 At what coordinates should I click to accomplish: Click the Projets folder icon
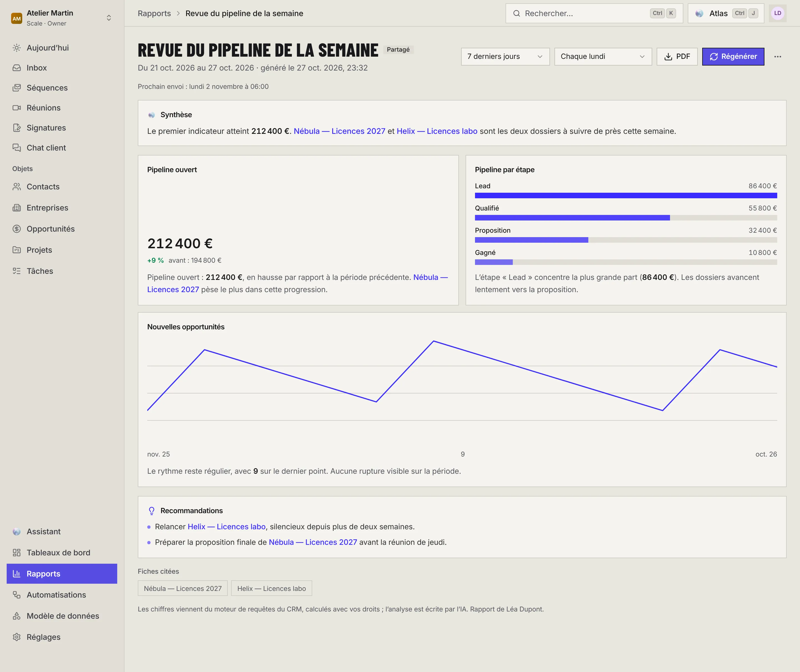[x=16, y=250]
